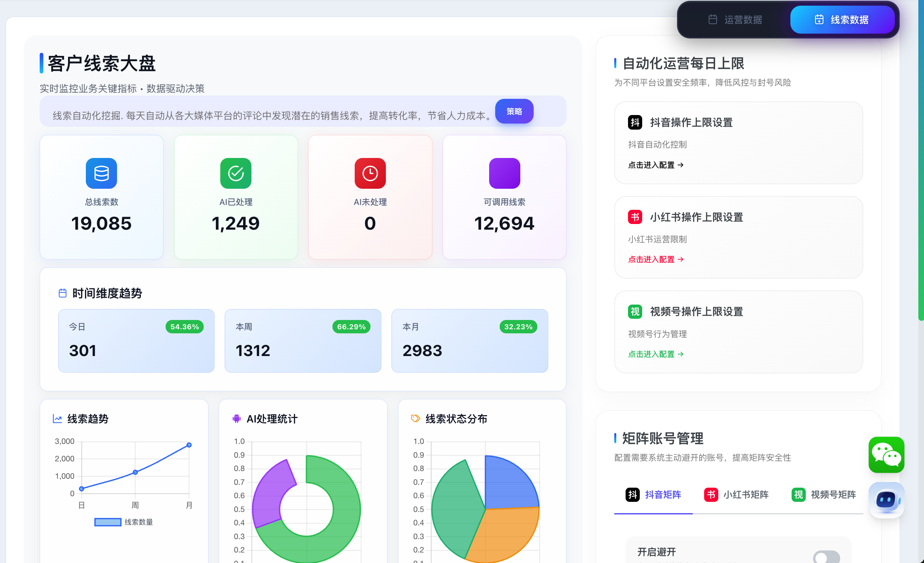Switch to the 运营数据 tab
924x563 pixels.
[x=735, y=19]
